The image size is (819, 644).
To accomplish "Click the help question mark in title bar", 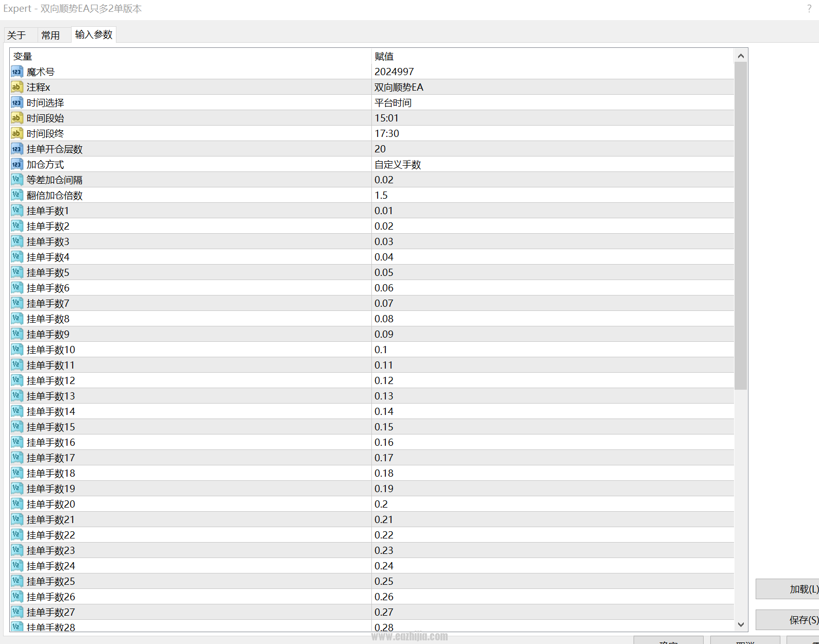I will pyautogui.click(x=809, y=9).
